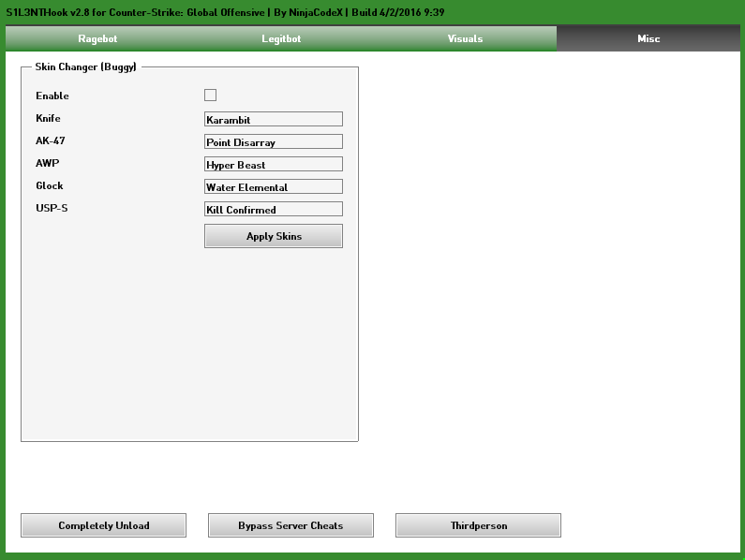Click the 'AK-47' label
This screenshot has width=745, height=560.
point(51,140)
